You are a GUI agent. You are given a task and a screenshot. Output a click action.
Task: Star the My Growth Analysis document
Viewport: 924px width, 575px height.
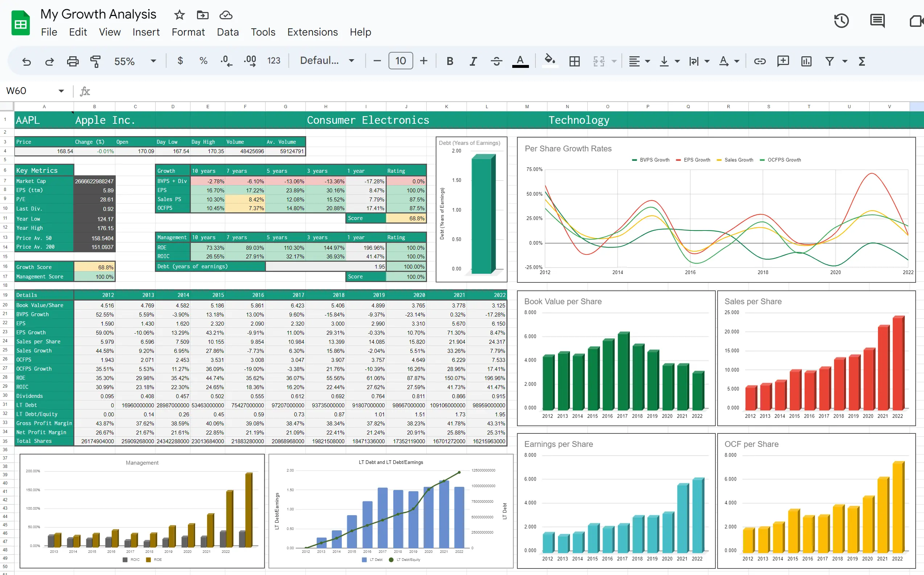point(179,15)
